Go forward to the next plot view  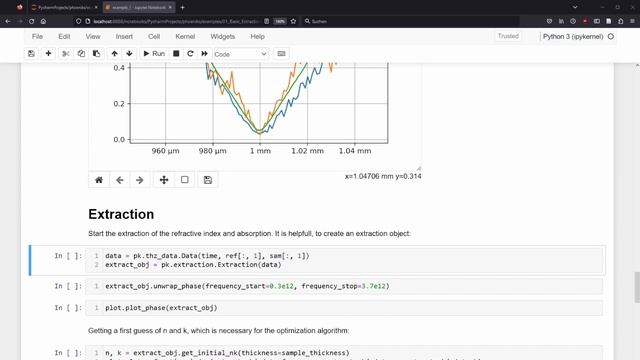[x=140, y=180]
